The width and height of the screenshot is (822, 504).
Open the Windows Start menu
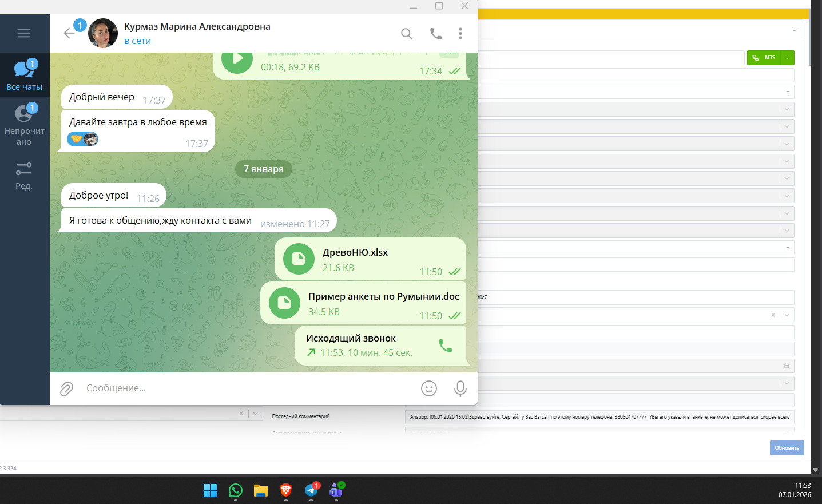(211, 491)
